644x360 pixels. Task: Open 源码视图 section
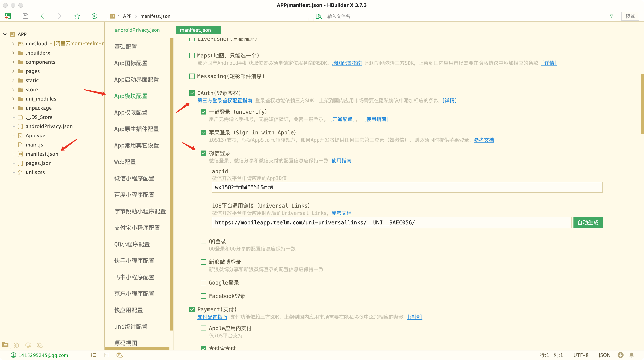(x=126, y=343)
